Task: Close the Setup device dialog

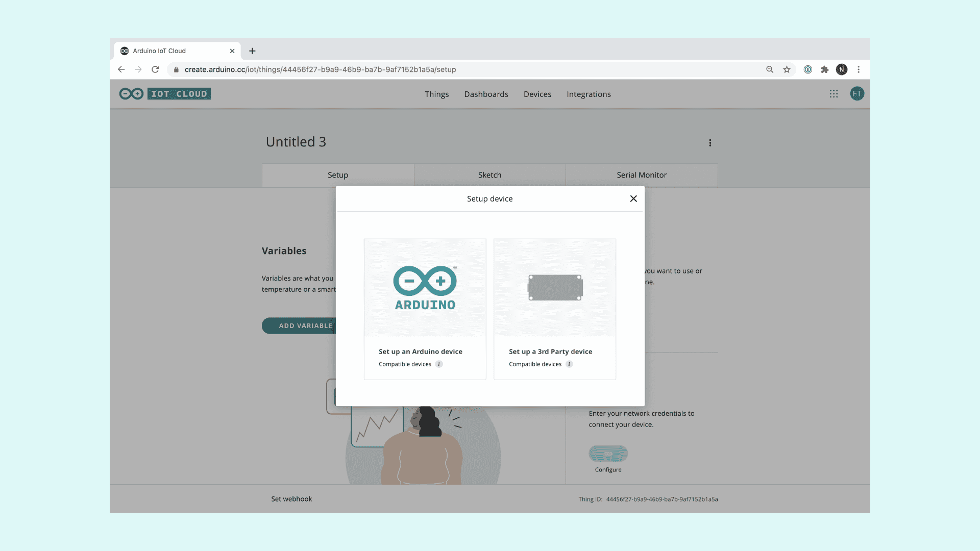Action: click(x=633, y=198)
